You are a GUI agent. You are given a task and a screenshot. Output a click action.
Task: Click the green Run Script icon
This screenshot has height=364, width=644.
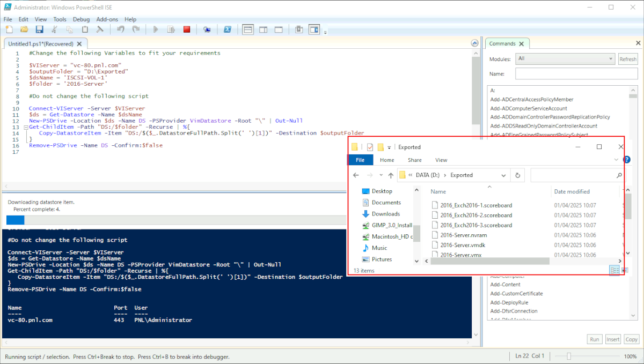pyautogui.click(x=156, y=29)
